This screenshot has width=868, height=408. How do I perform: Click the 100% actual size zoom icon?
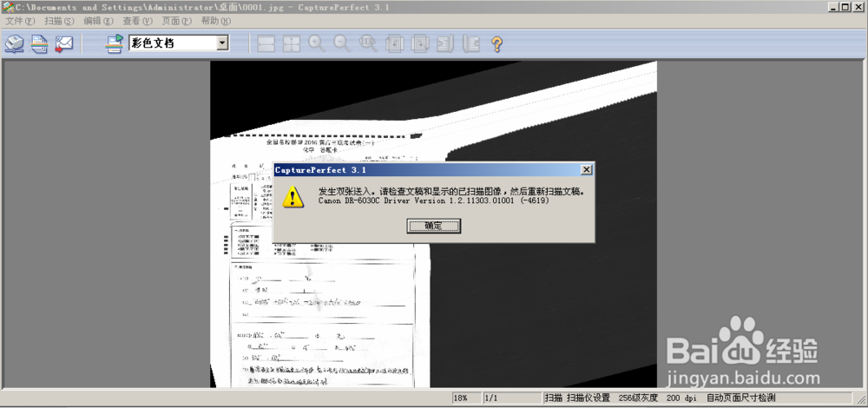368,43
